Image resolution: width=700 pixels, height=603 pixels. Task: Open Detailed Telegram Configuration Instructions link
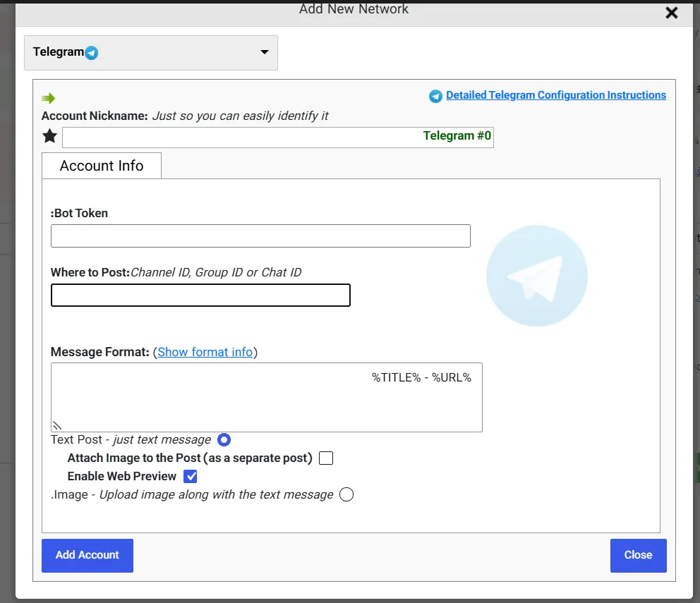[556, 95]
